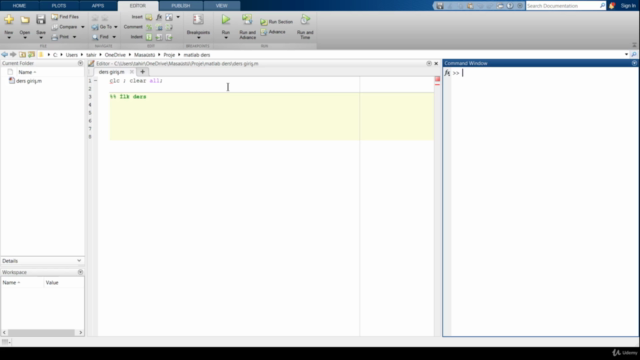Image resolution: width=640 pixels, height=360 pixels.
Task: Click the green percent comment icon
Action: pos(149,27)
